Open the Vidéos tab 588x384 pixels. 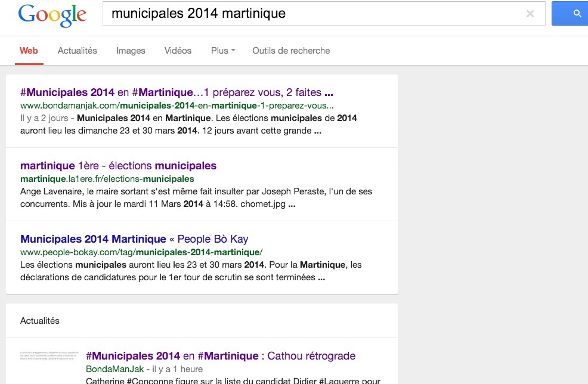tap(178, 51)
